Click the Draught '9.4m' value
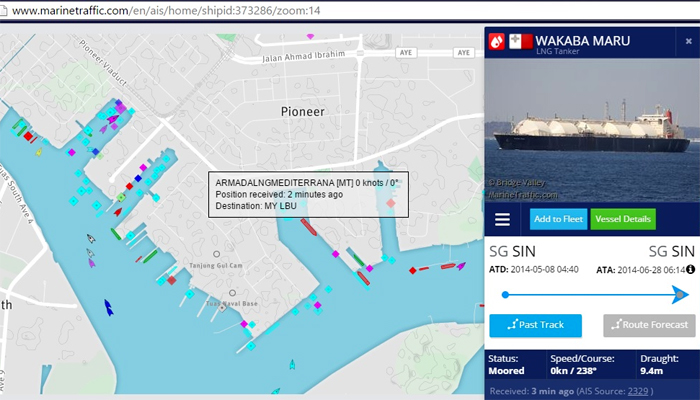The height and width of the screenshot is (400, 700). point(651,371)
